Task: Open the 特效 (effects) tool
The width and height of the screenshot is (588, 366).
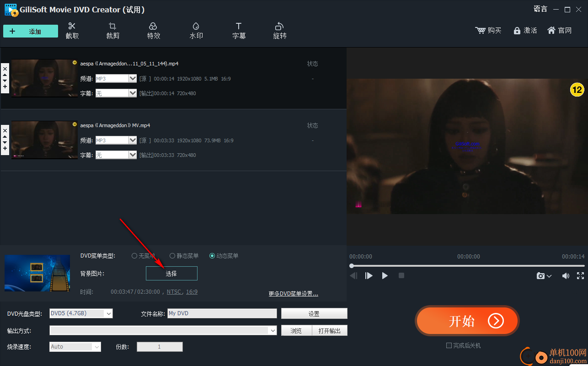Action: 154,31
